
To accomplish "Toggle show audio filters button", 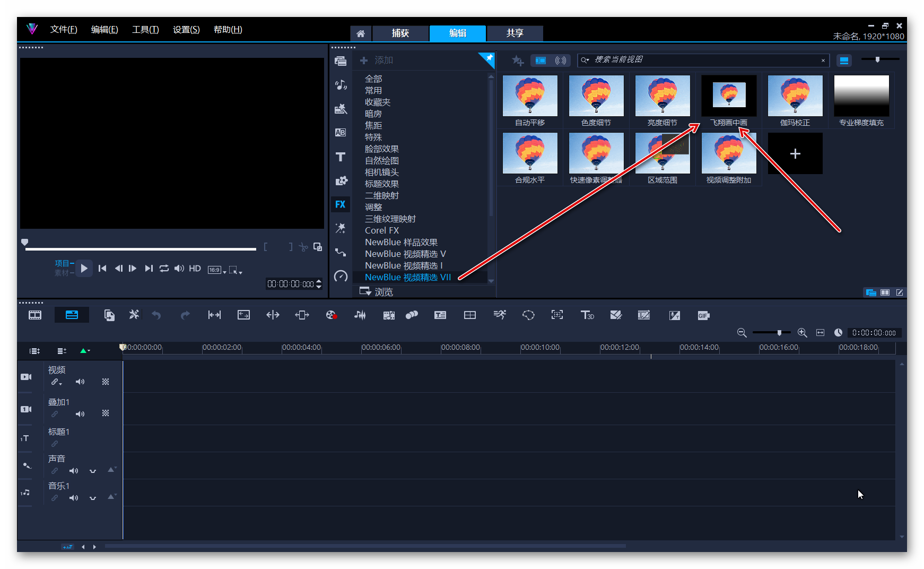I will [x=561, y=61].
